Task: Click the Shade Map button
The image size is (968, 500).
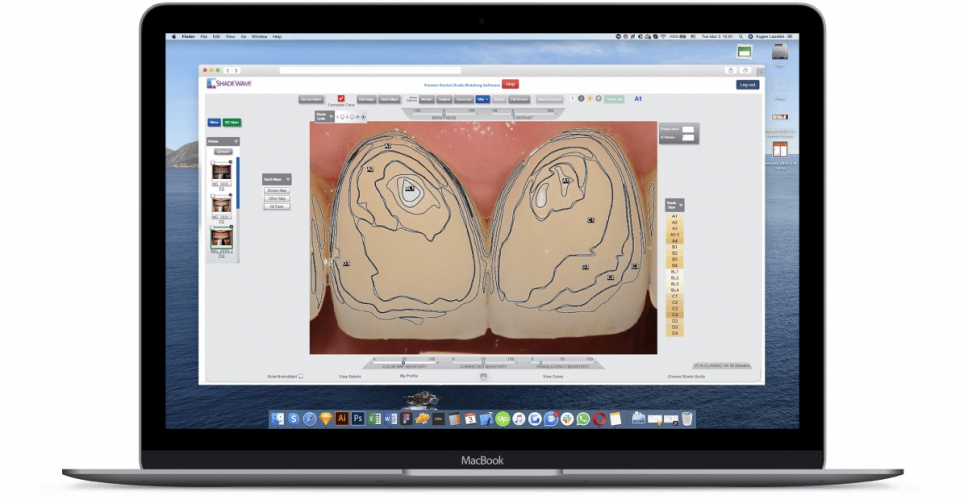Action: pos(277,191)
